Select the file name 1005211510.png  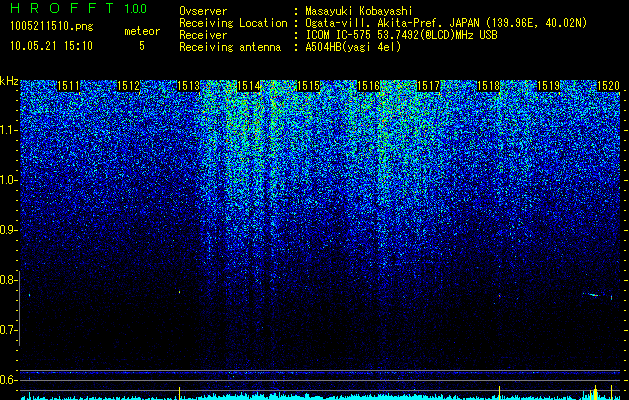tap(52, 27)
